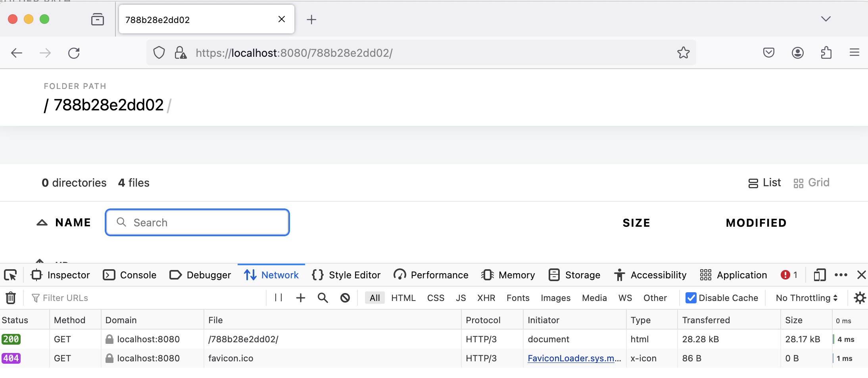
Task: Toggle the Disable Cache checkbox
Action: click(x=691, y=298)
